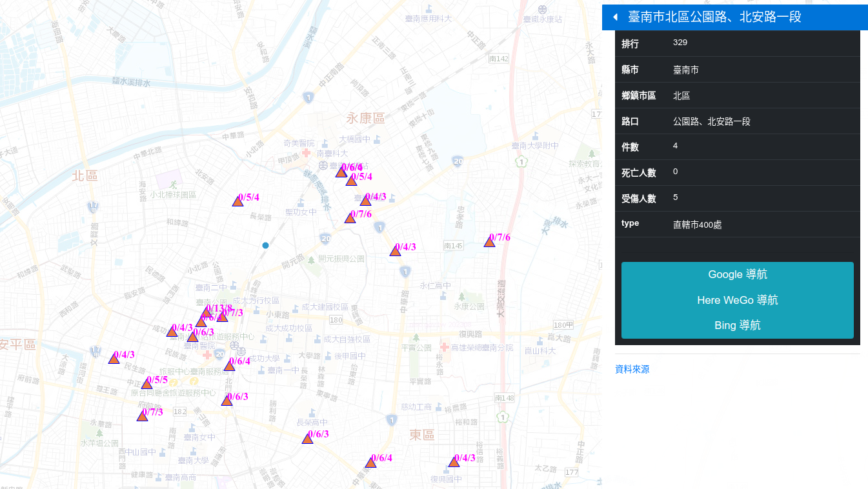Select the 0/5/4 triangle near 長榮路
This screenshot has width=868, height=489.
click(x=237, y=201)
